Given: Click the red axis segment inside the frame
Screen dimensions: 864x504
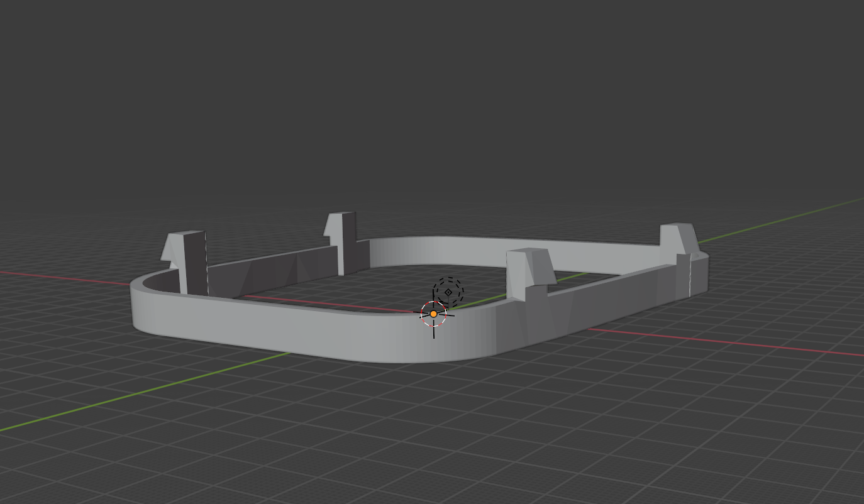Looking at the screenshot, I should click(327, 303).
